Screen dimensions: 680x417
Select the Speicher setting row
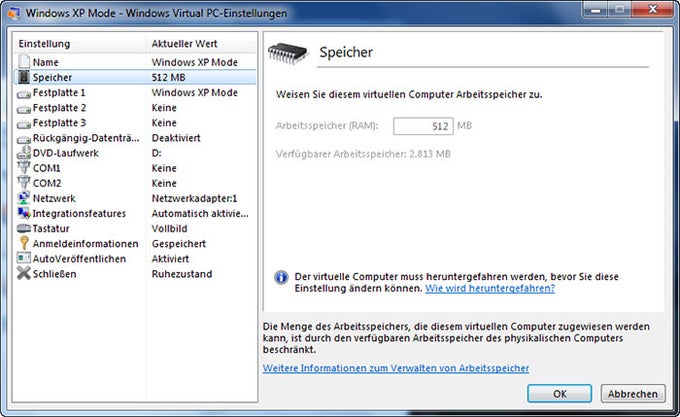[x=135, y=77]
